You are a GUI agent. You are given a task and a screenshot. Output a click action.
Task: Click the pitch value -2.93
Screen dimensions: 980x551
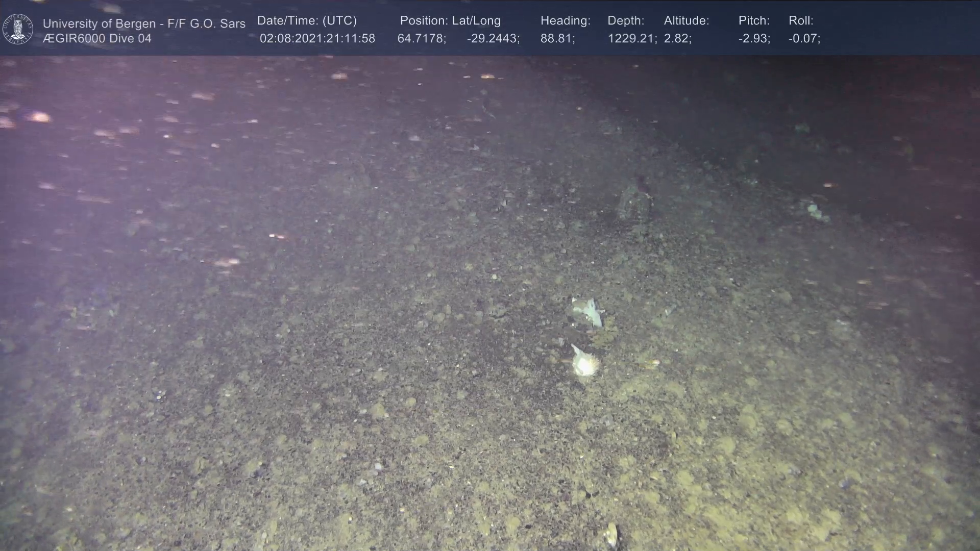coord(754,39)
